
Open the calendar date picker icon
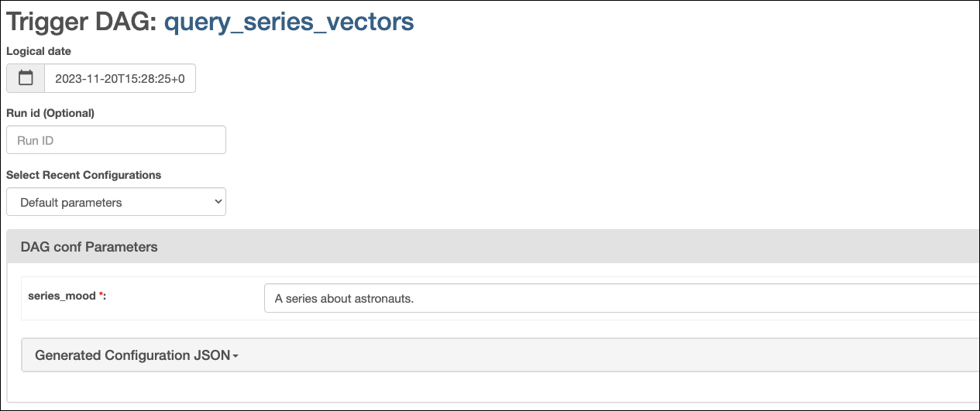26,78
